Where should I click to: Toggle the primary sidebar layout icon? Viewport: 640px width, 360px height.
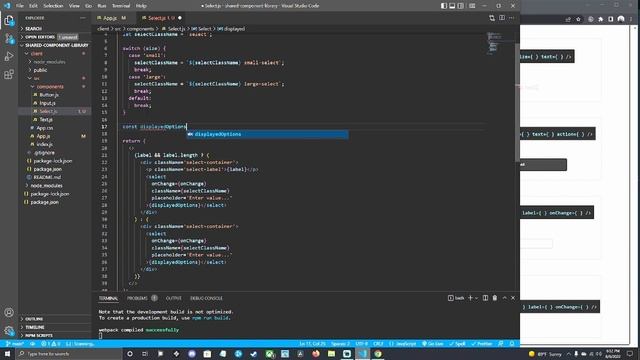[x=444, y=6]
